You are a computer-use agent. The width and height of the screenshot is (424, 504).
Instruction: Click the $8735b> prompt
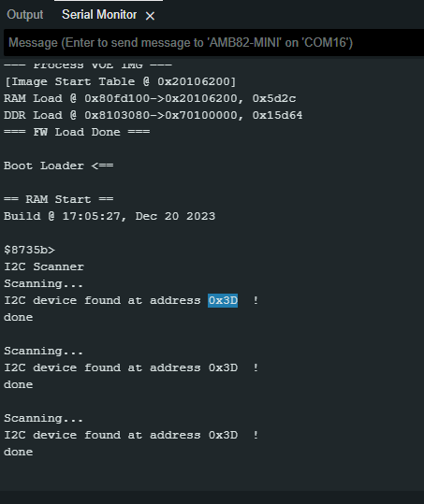coord(29,250)
